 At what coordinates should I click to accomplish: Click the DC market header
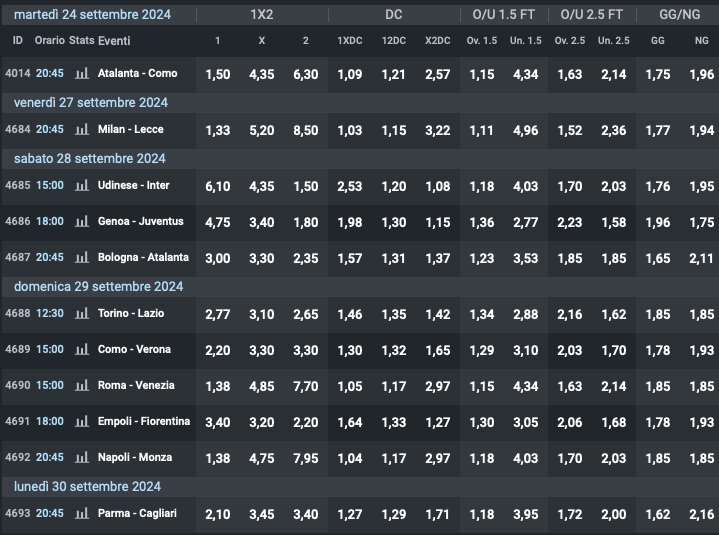[394, 15]
